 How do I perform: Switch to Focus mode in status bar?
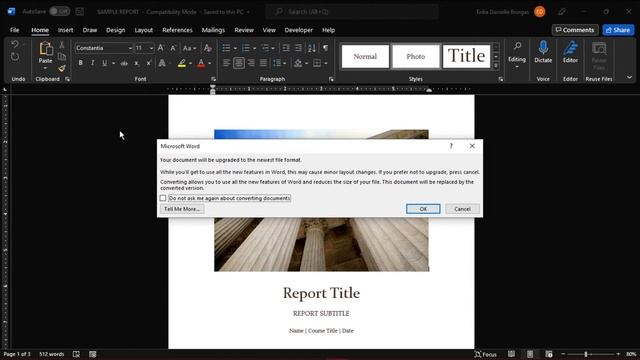pyautogui.click(x=485, y=354)
